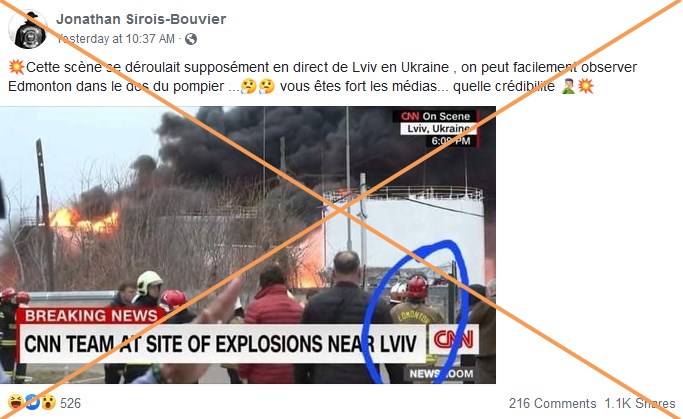Click the explosion emoji starting the post text
Screen dimensions: 683x419
pos(17,68)
